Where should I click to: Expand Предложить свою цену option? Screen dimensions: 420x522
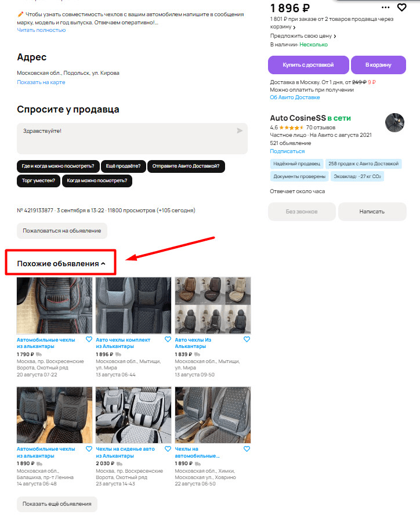pos(335,36)
